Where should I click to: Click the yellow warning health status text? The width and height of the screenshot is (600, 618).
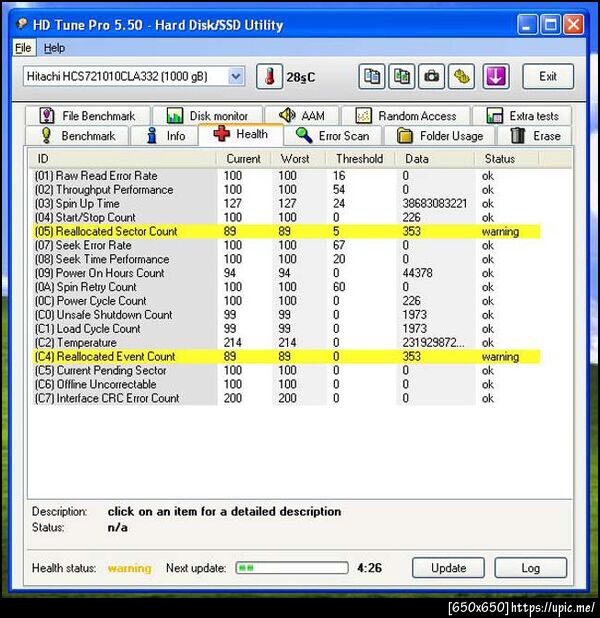coord(130,568)
